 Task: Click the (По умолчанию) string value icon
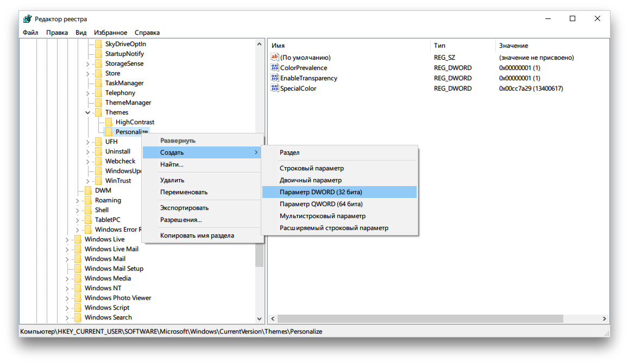click(275, 57)
